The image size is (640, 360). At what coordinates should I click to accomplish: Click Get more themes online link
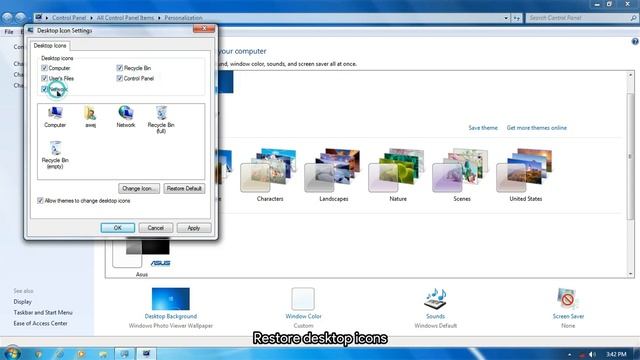536,128
